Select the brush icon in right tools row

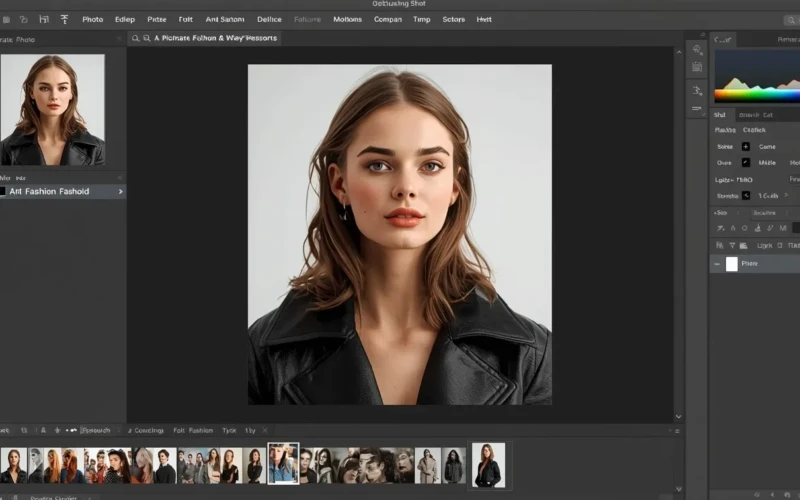pyautogui.click(x=769, y=228)
